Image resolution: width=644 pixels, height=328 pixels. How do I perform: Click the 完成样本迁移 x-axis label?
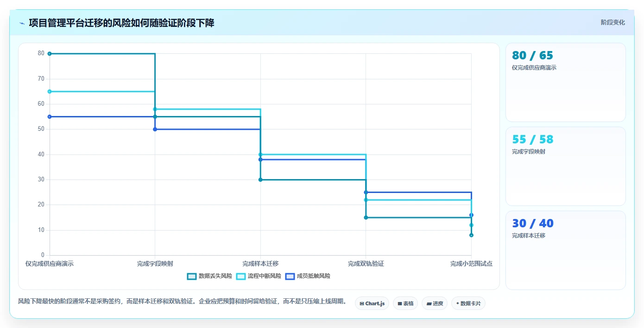(260, 264)
